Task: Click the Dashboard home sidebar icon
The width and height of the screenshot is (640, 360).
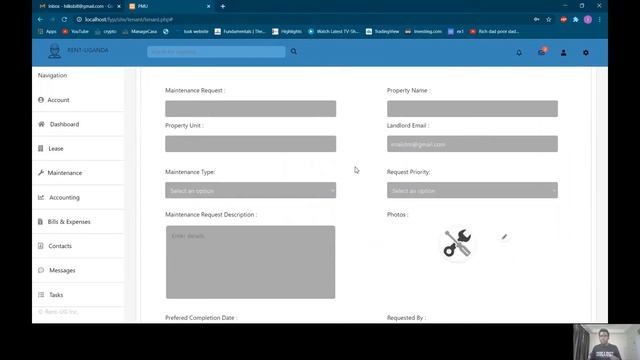Action: (x=41, y=124)
